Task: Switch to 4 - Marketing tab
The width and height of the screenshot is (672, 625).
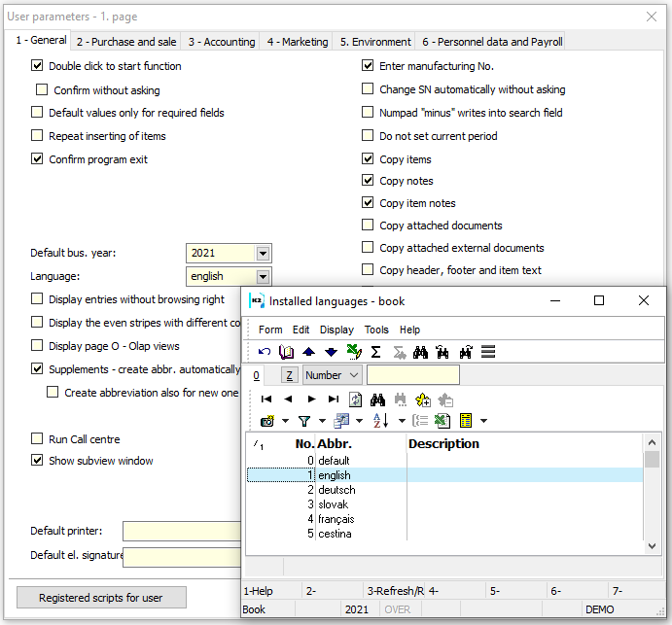Action: [298, 42]
